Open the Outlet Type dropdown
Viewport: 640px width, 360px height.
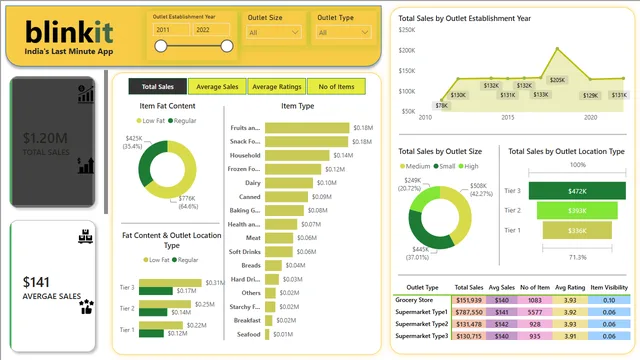point(343,32)
